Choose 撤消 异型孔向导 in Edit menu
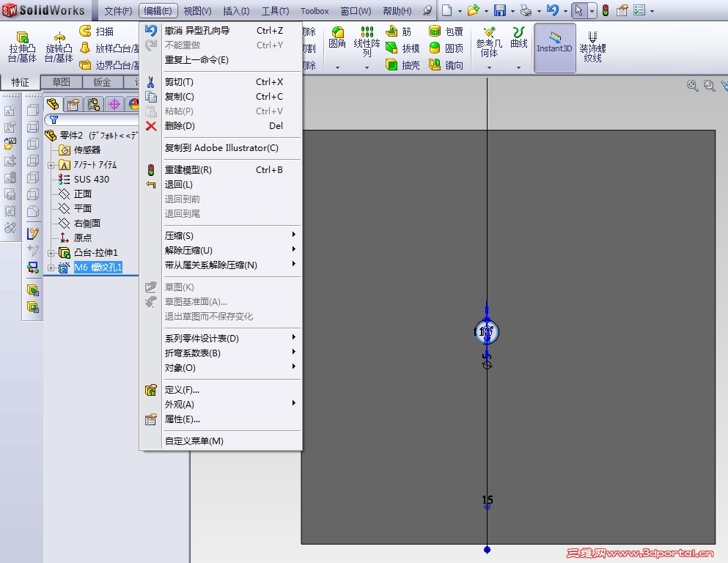The width and height of the screenshot is (728, 563). coord(221,31)
